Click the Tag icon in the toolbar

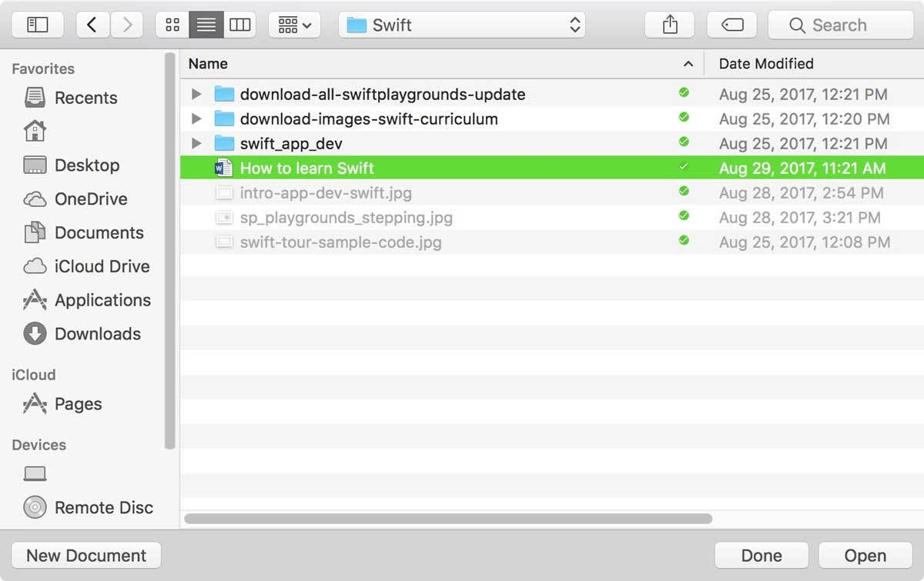(x=731, y=24)
